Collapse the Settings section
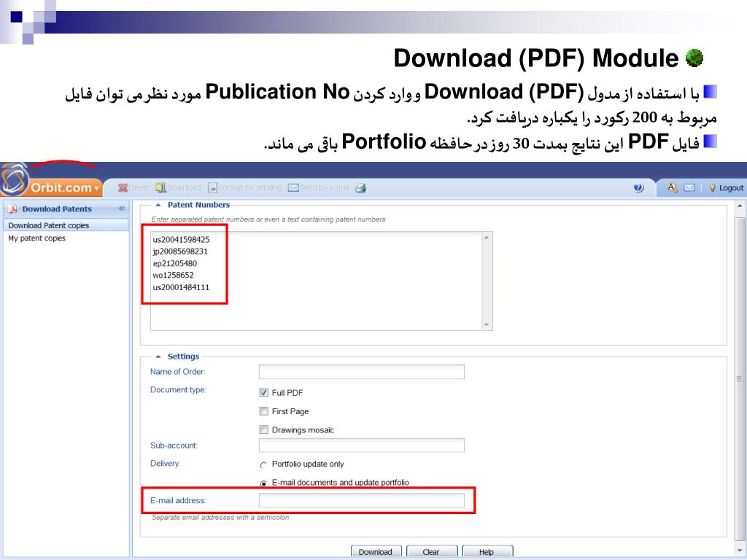 [158, 356]
